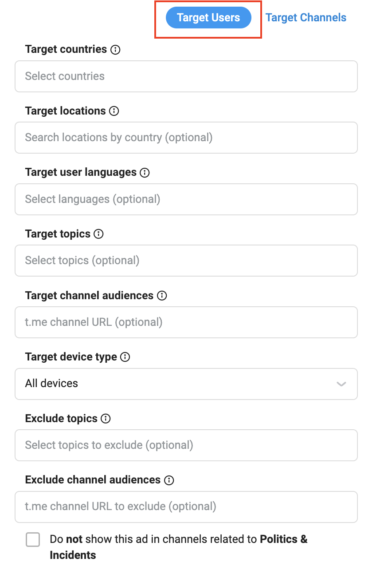Open the Select topics to exclude field
The height and width of the screenshot is (566, 392).
pyautogui.click(x=186, y=445)
